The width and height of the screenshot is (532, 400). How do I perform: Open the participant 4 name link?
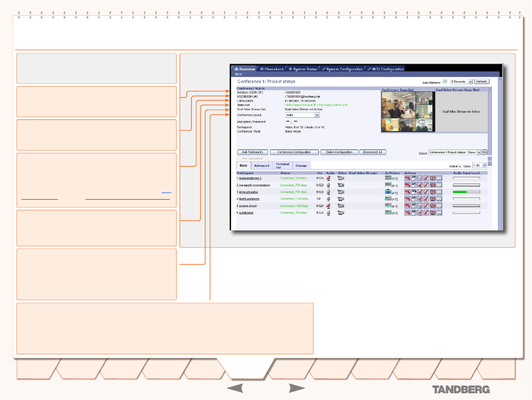tap(249, 199)
